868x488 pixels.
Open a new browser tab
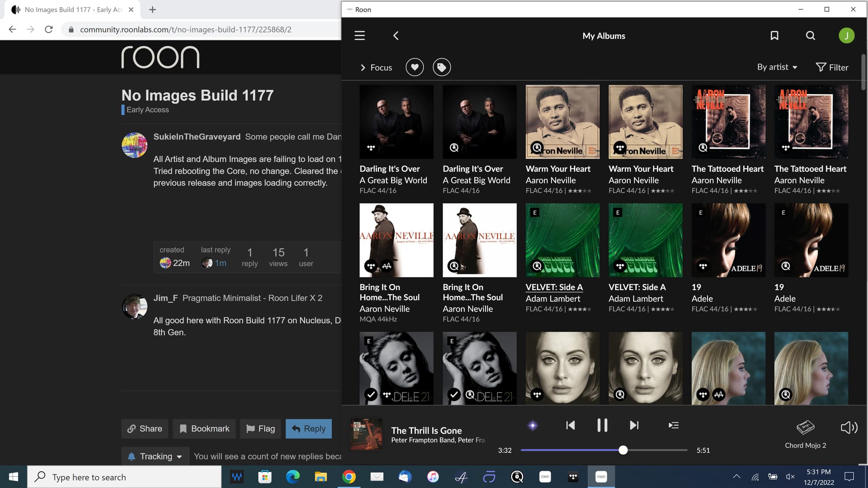[152, 9]
